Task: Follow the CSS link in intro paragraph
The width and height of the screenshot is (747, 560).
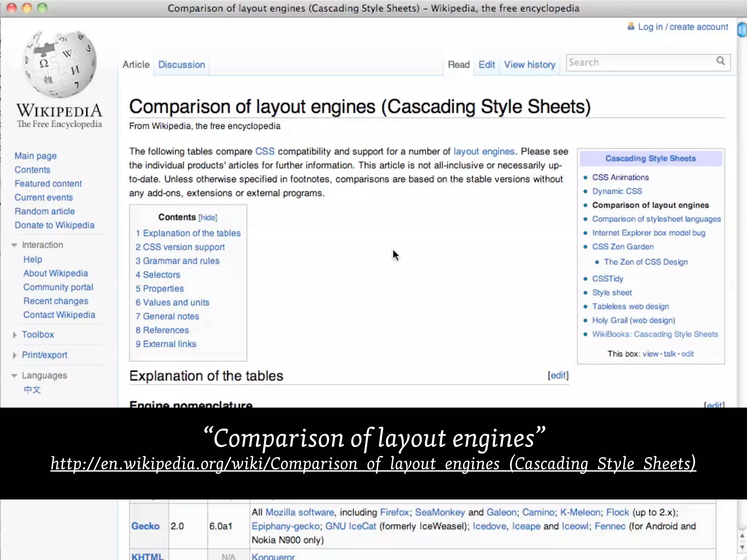Action: 265,151
